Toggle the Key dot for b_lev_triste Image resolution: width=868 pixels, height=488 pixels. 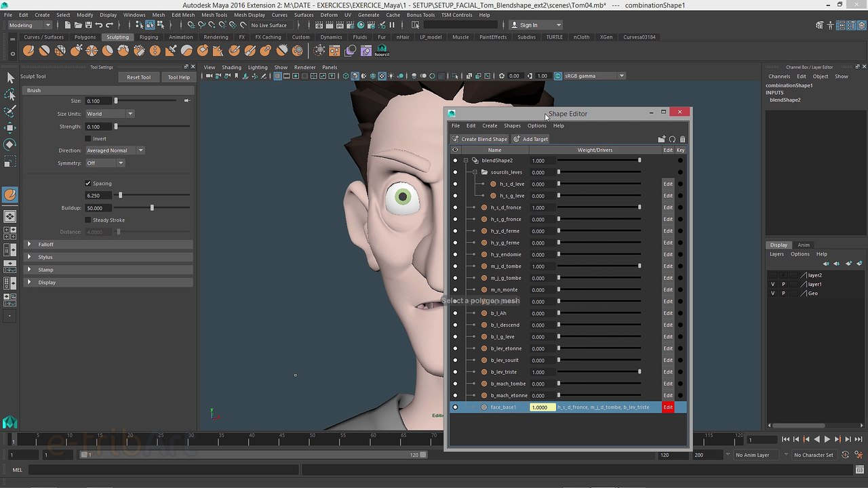(x=680, y=372)
